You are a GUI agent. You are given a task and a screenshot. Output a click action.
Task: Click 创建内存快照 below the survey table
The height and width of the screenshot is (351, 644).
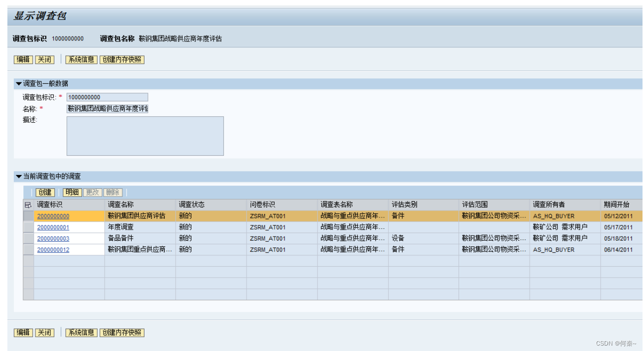122,333
